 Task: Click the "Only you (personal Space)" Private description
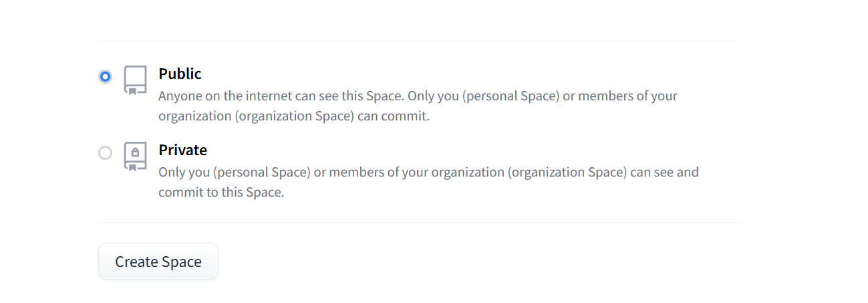235,172
